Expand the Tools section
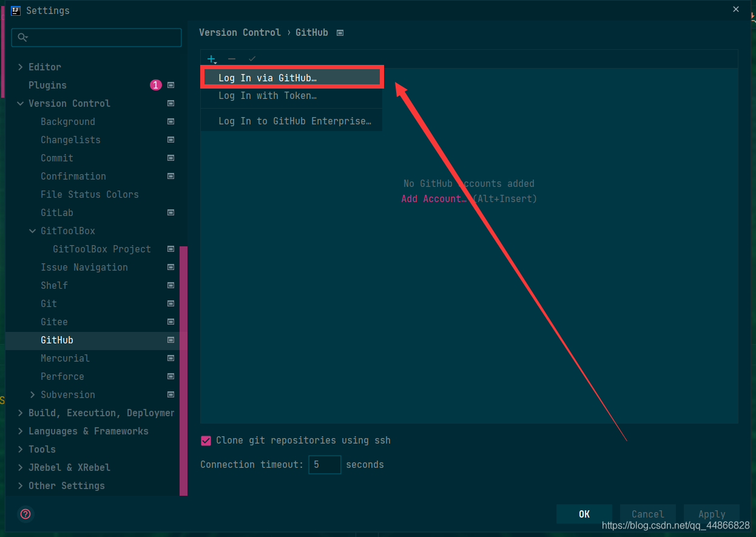756x537 pixels. coord(21,450)
